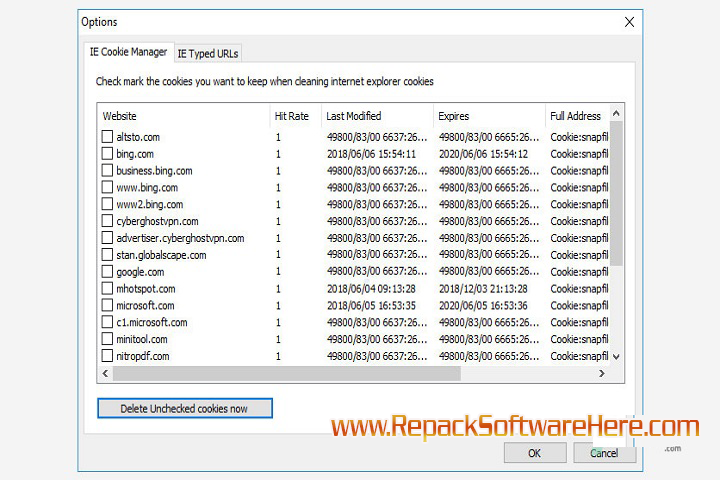
Task: Select the nitropdf.com entry
Action: click(x=143, y=356)
